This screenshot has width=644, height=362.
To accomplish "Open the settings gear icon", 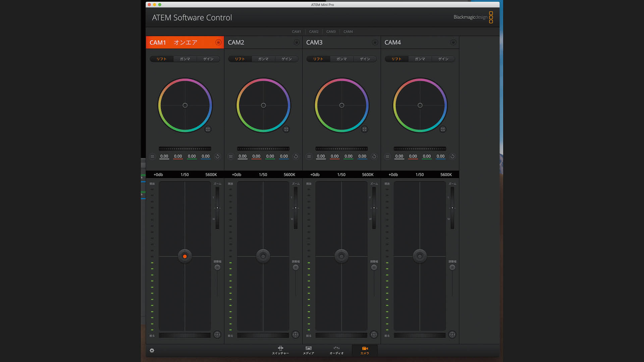I will pyautogui.click(x=152, y=351).
